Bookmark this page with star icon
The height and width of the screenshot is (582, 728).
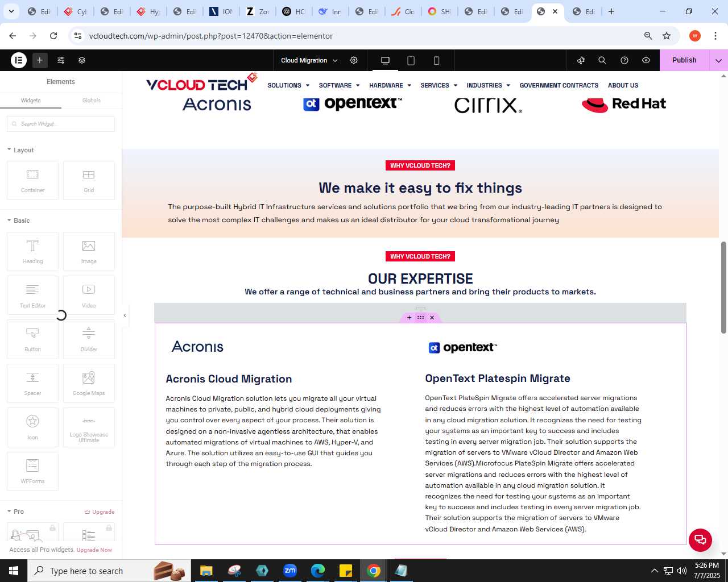(667, 36)
